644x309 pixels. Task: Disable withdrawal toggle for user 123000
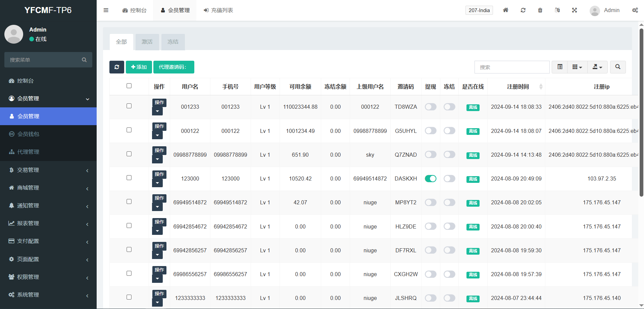431,179
